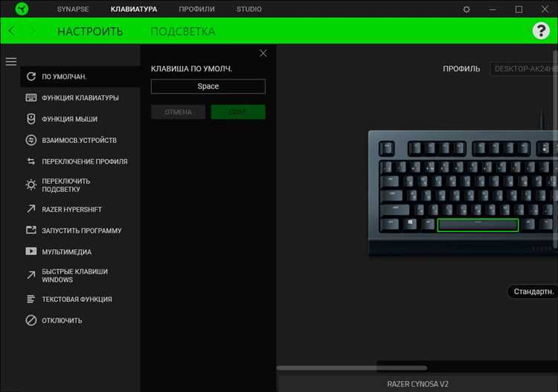
Task: Click RAZER CYNOSA V2 device label
Action: [418, 384]
